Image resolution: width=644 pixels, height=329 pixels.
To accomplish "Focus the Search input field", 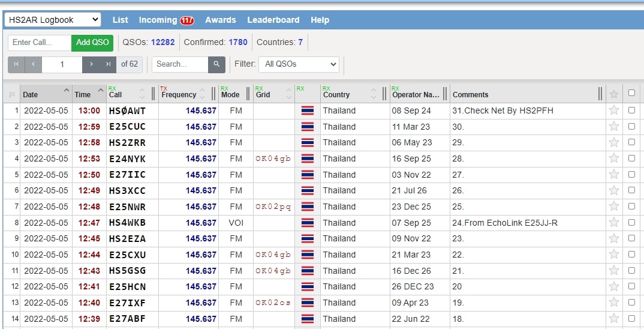I will 180,64.
